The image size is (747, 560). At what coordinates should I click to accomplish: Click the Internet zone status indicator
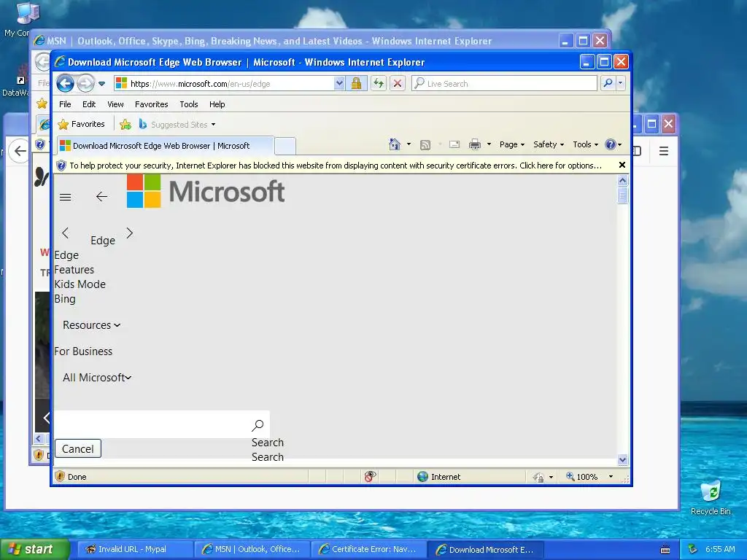point(438,477)
